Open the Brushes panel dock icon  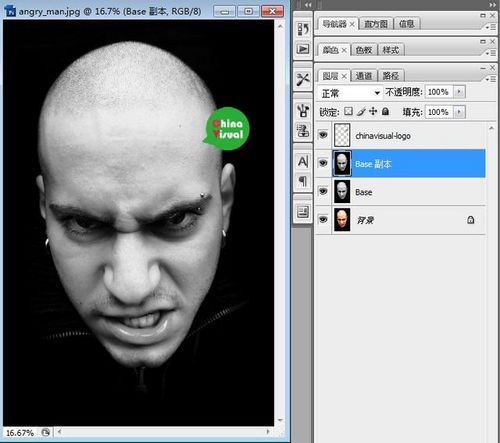coord(303,110)
